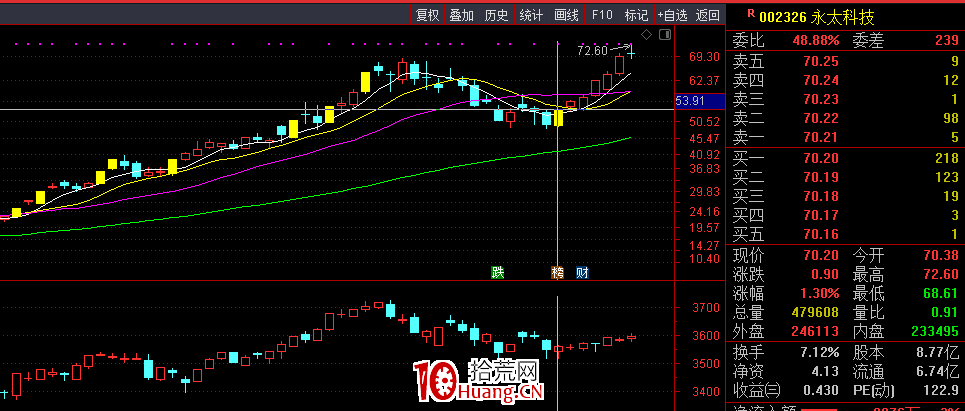Click the 买五 price 70.16
Viewport: 965px width, 411px height.
click(821, 234)
